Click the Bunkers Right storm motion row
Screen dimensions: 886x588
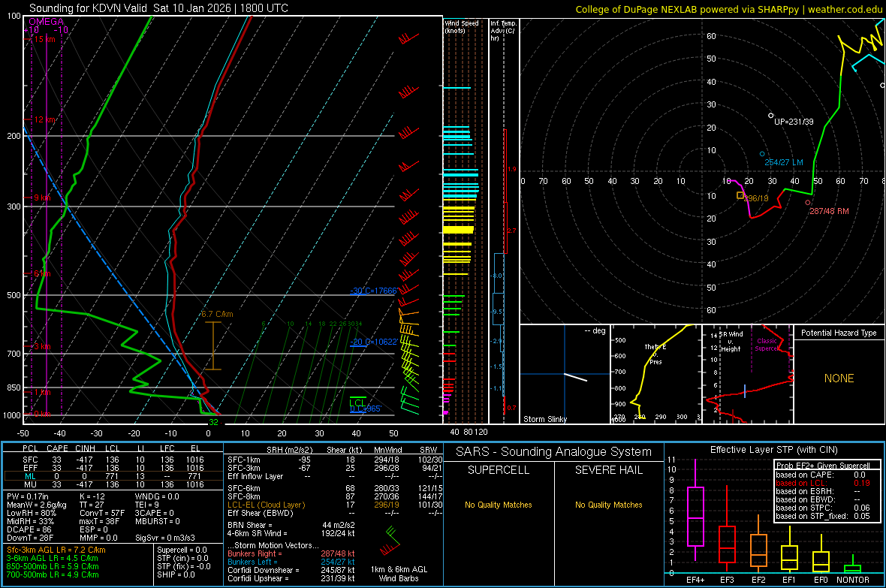coord(291,553)
